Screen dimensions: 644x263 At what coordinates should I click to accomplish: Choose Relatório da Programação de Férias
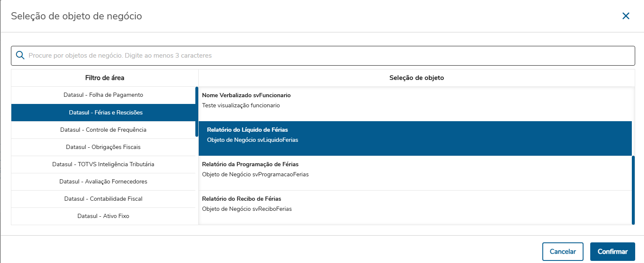pos(415,169)
